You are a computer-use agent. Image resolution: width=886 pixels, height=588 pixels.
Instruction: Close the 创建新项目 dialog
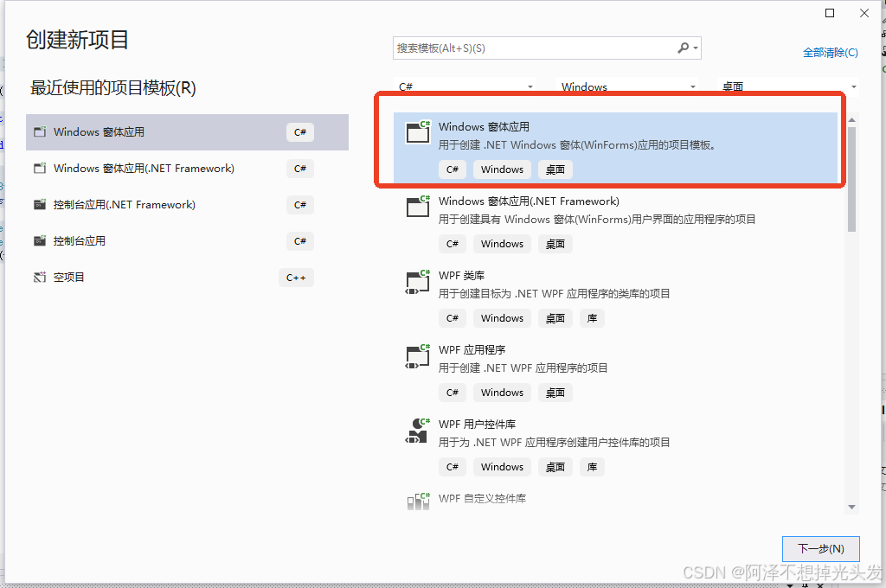click(x=864, y=13)
